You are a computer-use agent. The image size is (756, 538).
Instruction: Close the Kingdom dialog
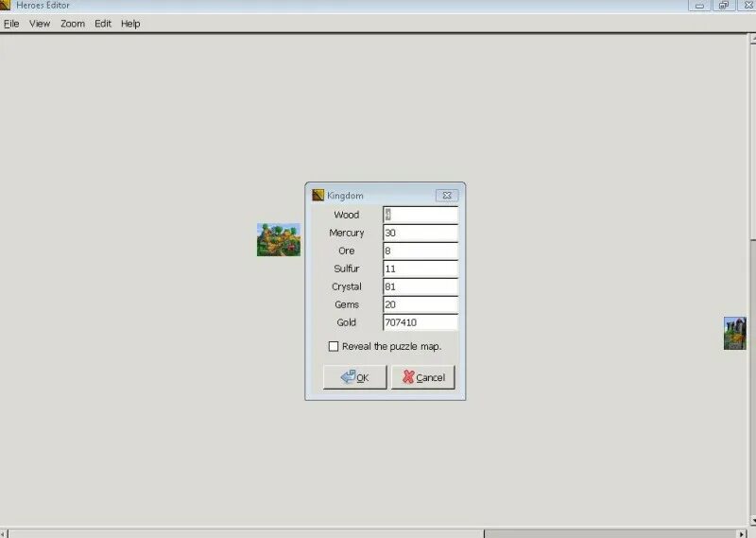(447, 196)
